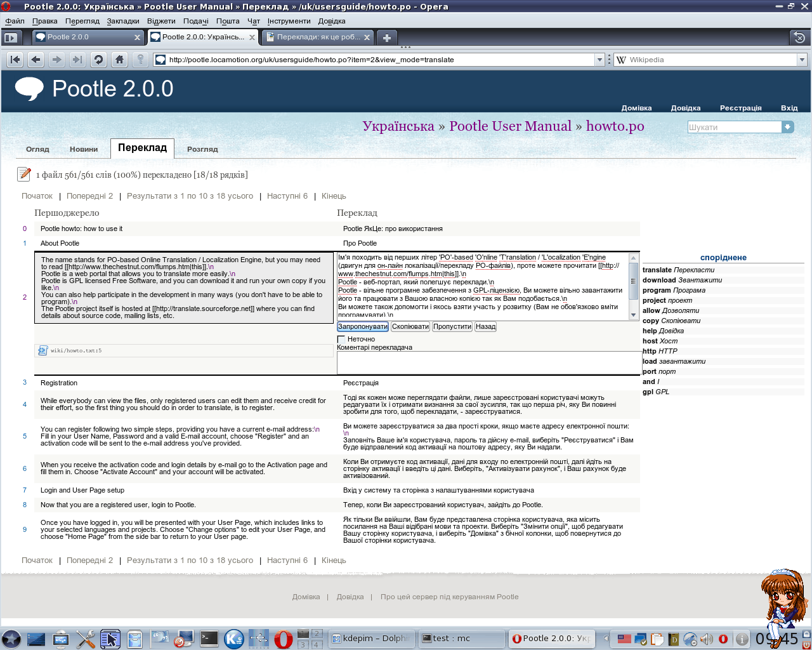Click the edit pencil icon beside file stats
Screen dimensions: 812x650
(x=24, y=174)
